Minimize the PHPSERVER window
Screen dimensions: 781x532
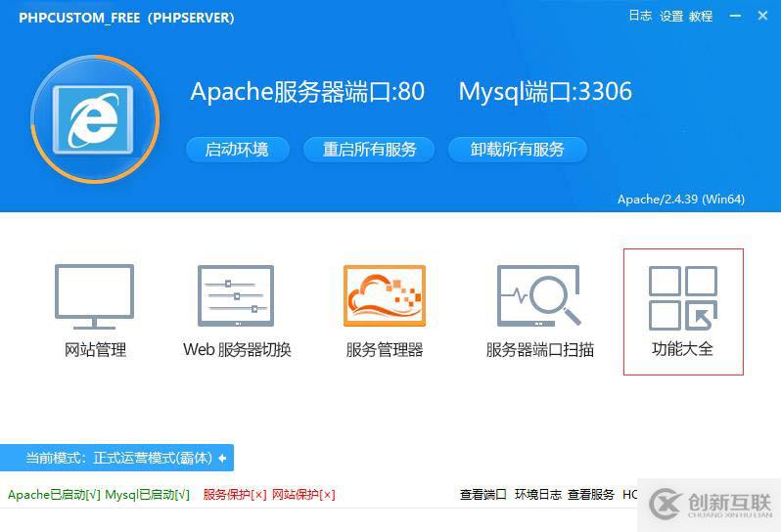pos(735,16)
